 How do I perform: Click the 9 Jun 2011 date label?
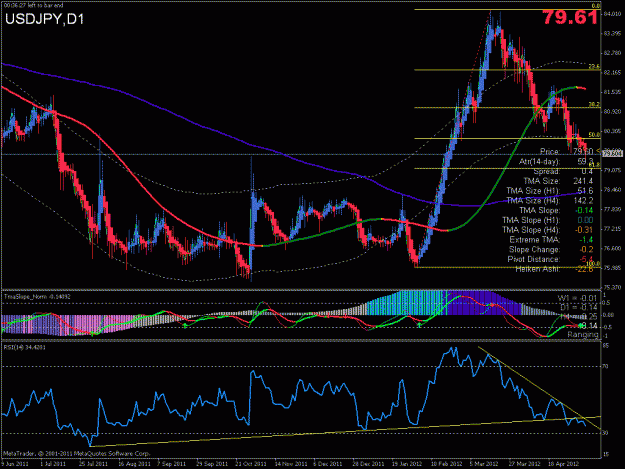coord(15,464)
